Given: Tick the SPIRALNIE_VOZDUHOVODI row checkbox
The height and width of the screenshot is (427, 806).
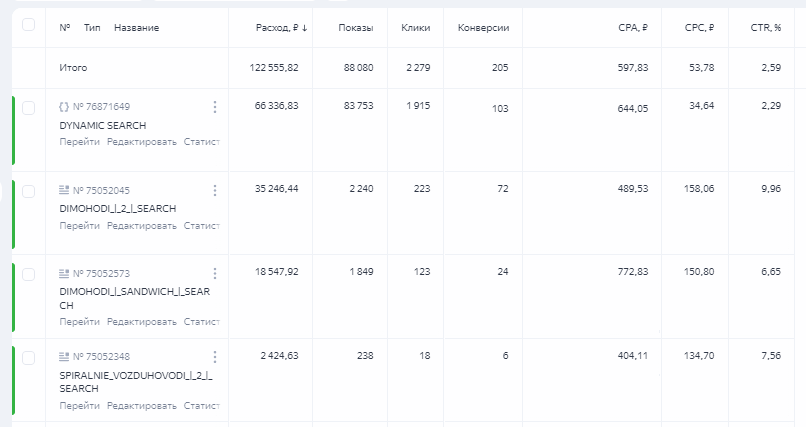Looking at the screenshot, I should (28, 357).
